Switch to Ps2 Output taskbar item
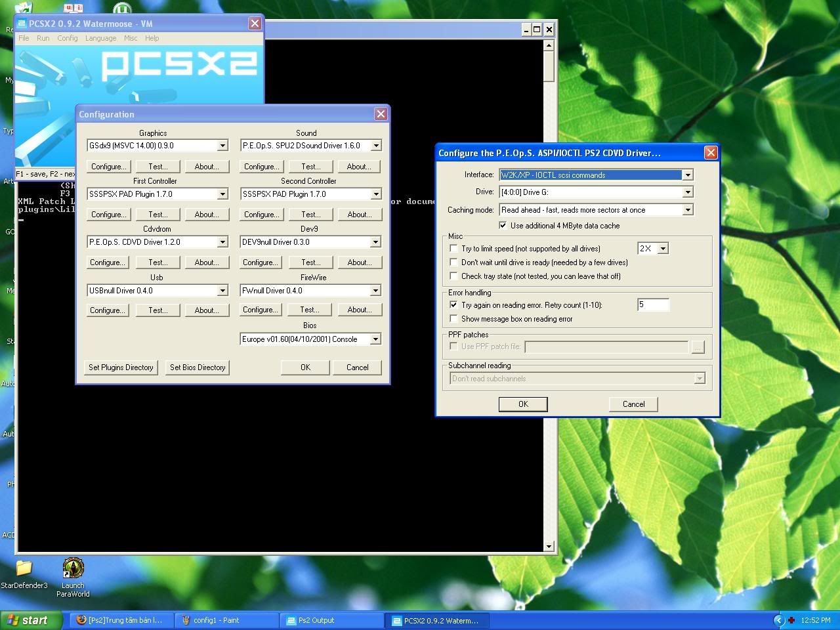Screen dimensions: 840x630 [332, 620]
